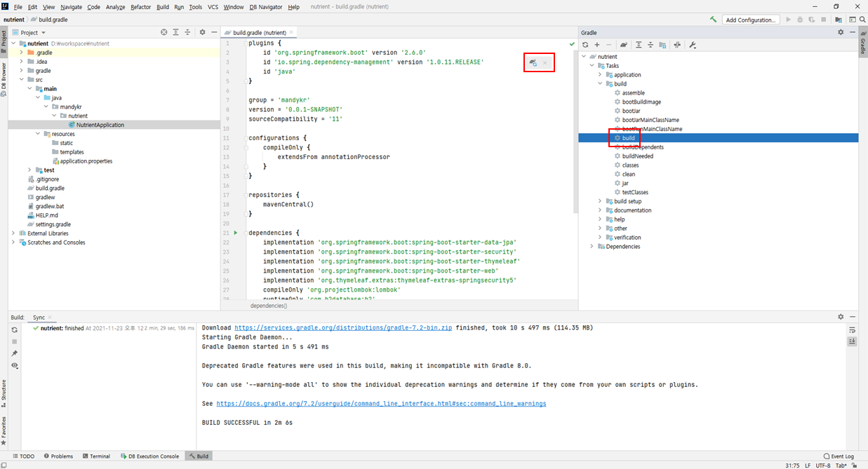This screenshot has height=469, width=868.
Task: Select nutrient: finished build result row
Action: click(x=114, y=328)
